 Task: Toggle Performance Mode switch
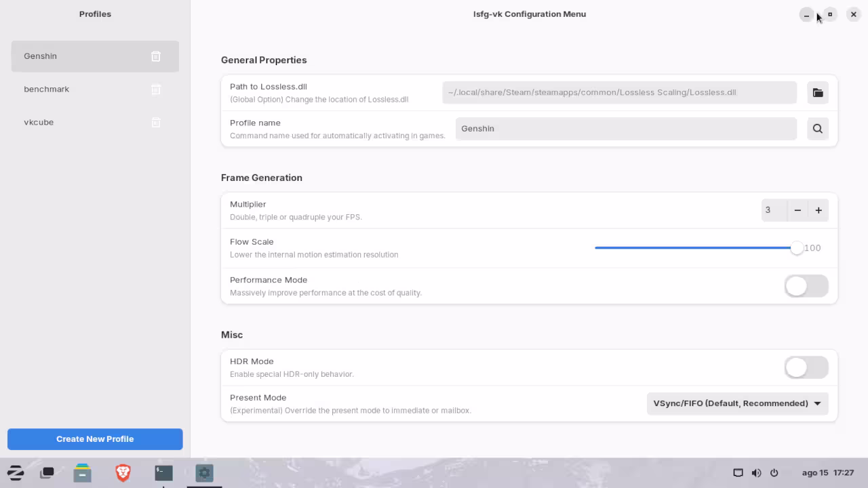coord(806,286)
